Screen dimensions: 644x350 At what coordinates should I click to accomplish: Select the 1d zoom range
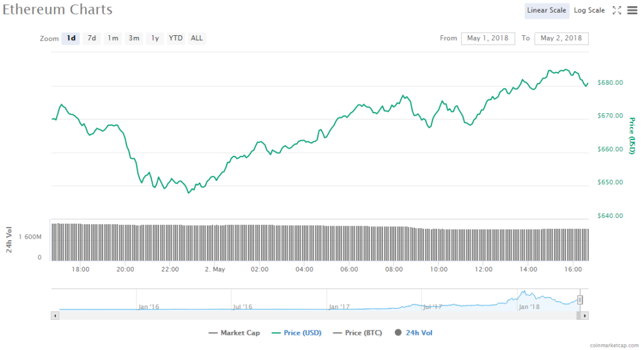click(x=71, y=38)
